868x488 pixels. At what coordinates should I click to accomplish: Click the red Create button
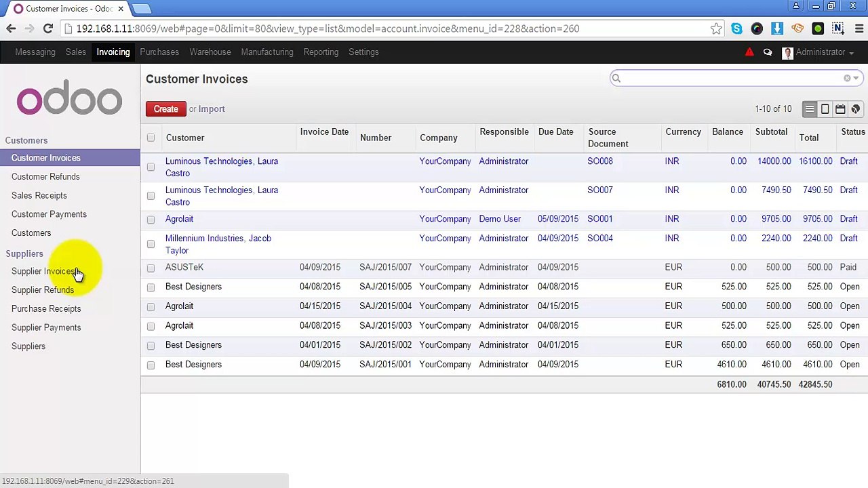165,109
